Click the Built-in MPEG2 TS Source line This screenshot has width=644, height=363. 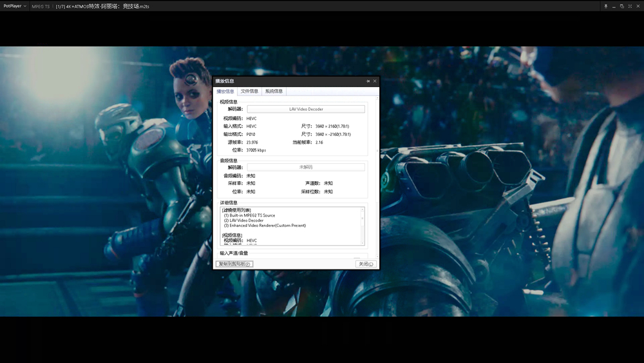coord(249,215)
